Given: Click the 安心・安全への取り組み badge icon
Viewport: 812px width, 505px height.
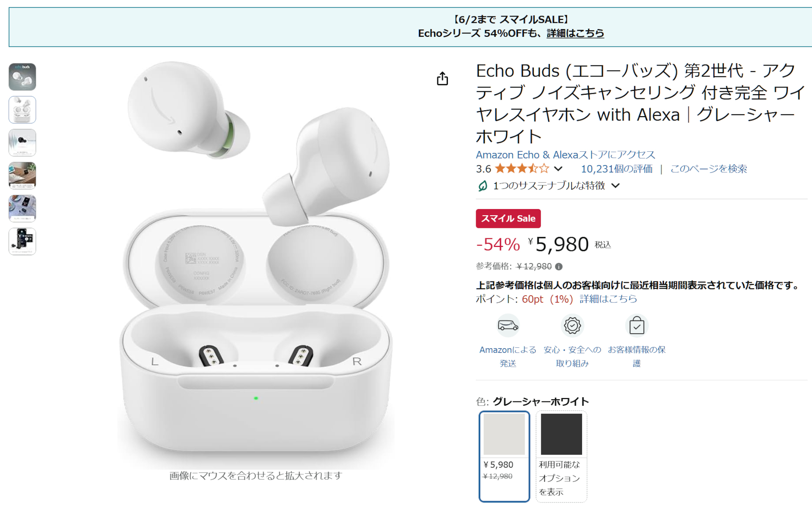Looking at the screenshot, I should point(572,325).
